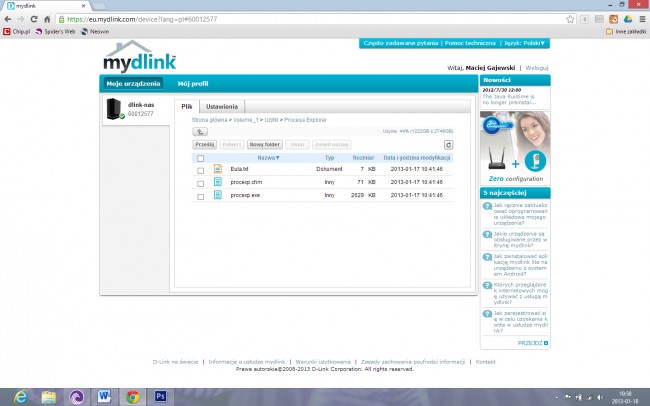Click the Google Drive extension icon

point(628,19)
